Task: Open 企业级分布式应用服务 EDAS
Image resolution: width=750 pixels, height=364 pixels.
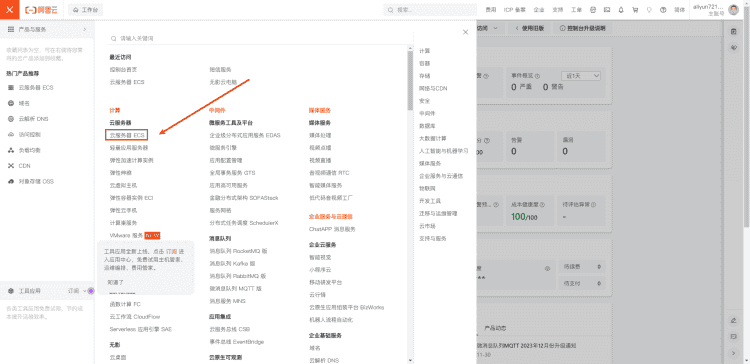Action: point(245,135)
